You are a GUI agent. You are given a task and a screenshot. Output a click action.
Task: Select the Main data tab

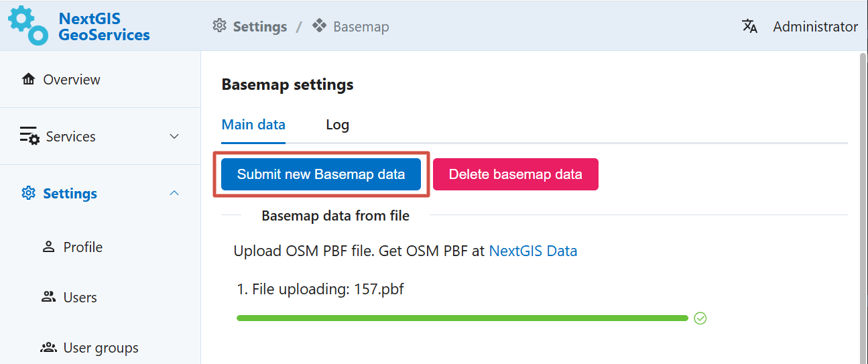coord(253,125)
